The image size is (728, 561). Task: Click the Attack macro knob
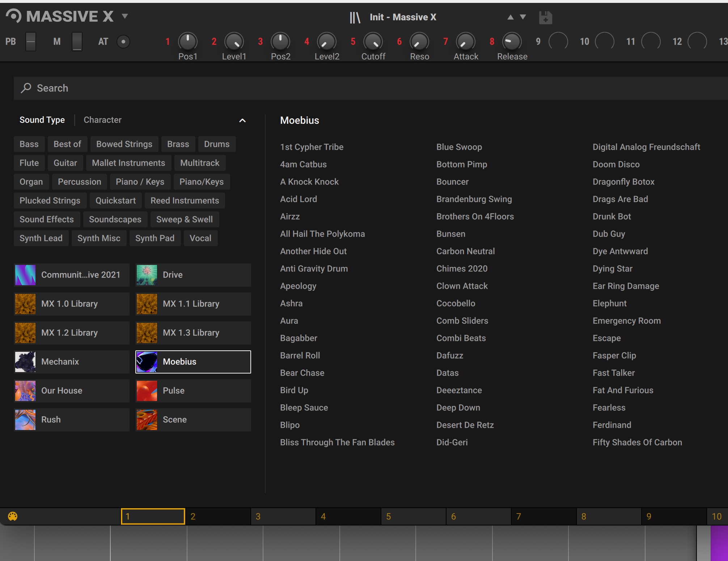tap(466, 42)
